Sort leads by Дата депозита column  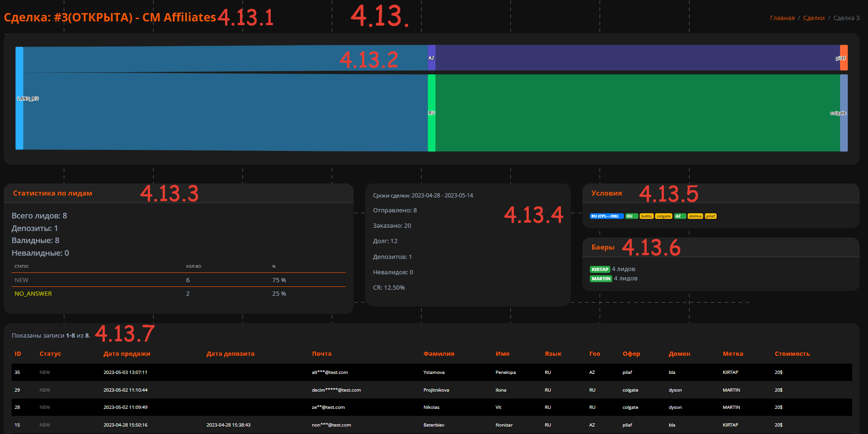click(x=230, y=354)
